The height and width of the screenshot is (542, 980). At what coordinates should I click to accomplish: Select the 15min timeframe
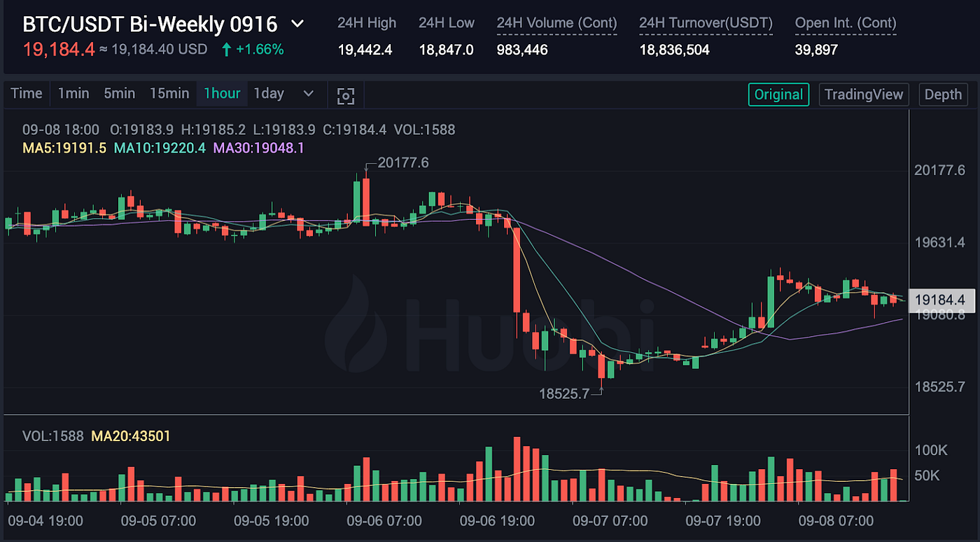coord(170,93)
